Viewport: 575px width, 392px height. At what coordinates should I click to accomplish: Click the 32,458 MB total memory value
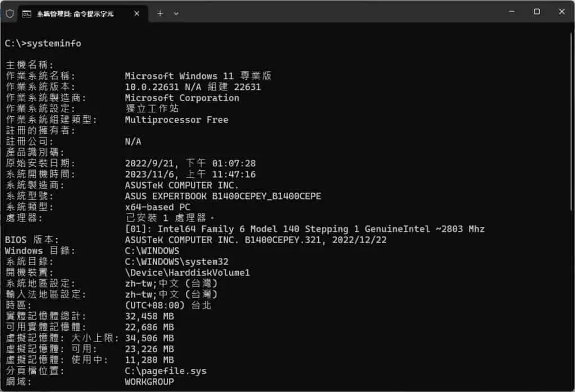pos(149,316)
